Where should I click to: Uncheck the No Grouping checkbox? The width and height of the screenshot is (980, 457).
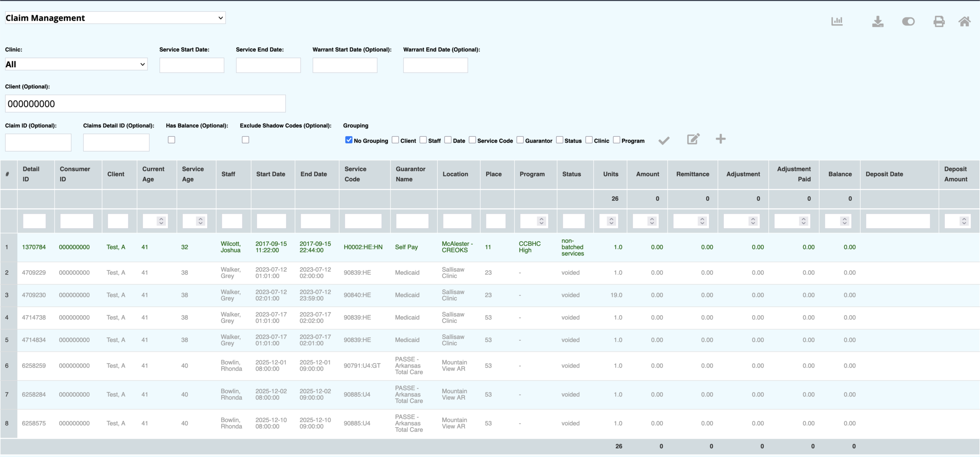click(x=349, y=140)
